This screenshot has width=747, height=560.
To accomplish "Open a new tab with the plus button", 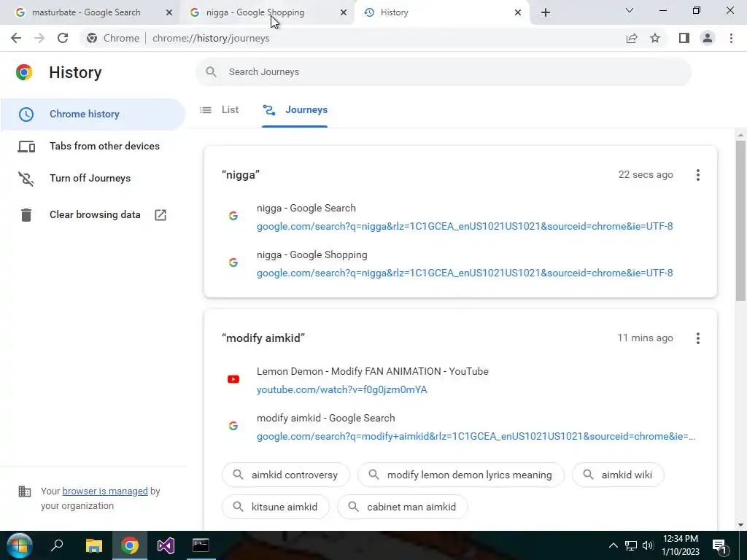I will (546, 12).
